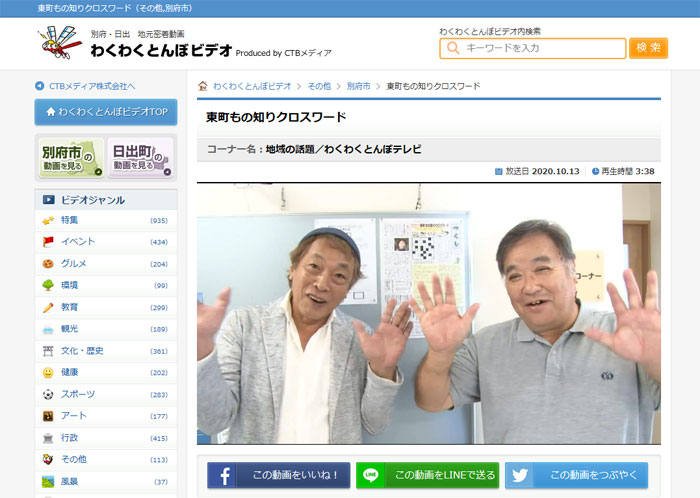Viewport: 700px width, 498px height.
Task: Click red flag icon for イベント
Action: (48, 242)
